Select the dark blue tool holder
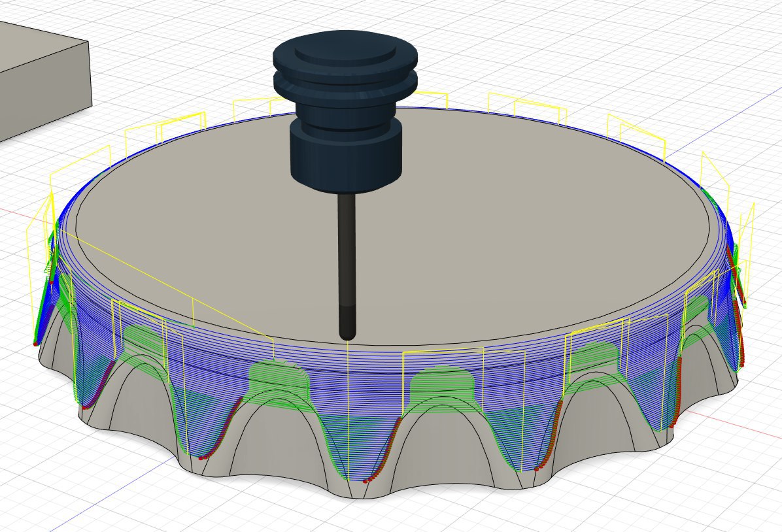The width and height of the screenshot is (782, 532). click(345, 112)
